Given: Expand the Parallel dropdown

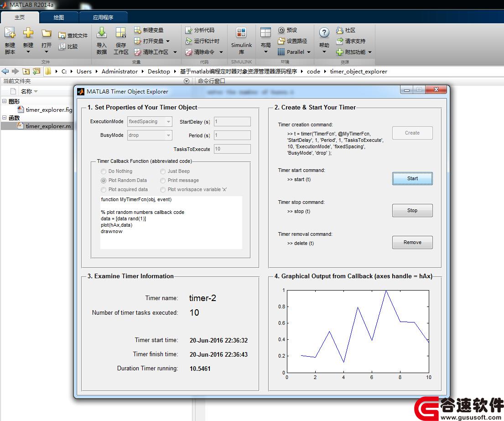Looking at the screenshot, I should click(x=309, y=52).
